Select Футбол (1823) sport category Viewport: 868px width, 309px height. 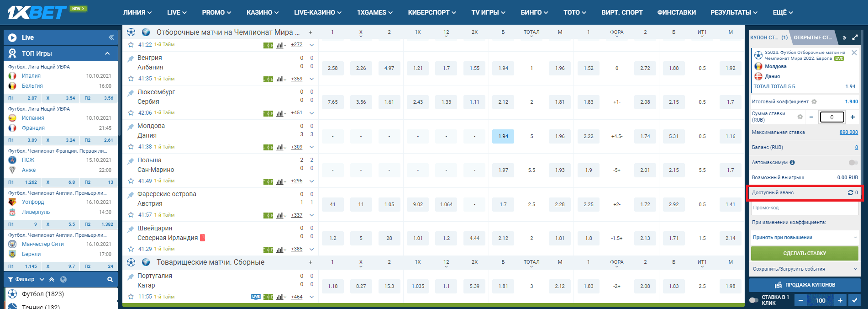pos(61,294)
